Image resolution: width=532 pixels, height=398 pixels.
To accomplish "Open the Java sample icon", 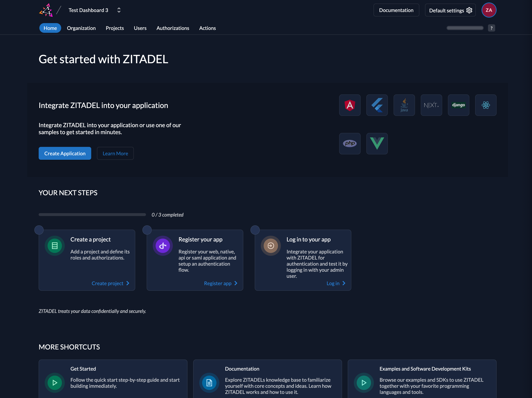I will 404,105.
